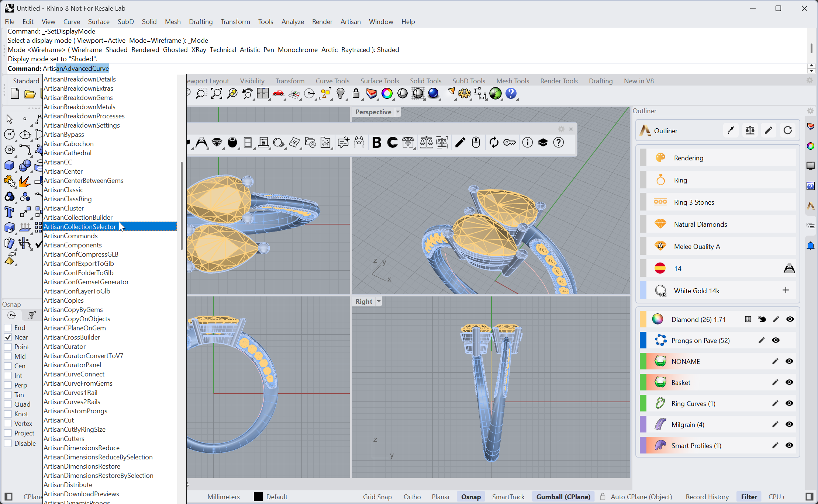The image size is (818, 504).
Task: Click the black Default layer color swatch
Action: click(x=258, y=497)
